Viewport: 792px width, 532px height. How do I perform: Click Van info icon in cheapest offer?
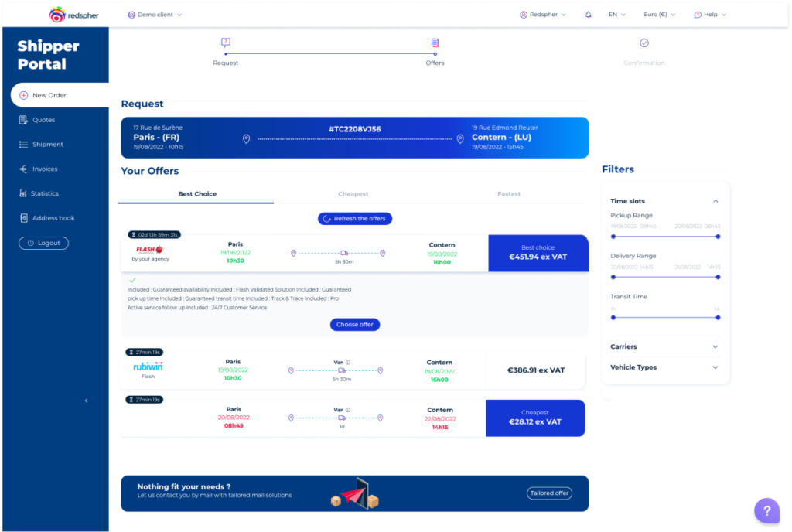348,410
